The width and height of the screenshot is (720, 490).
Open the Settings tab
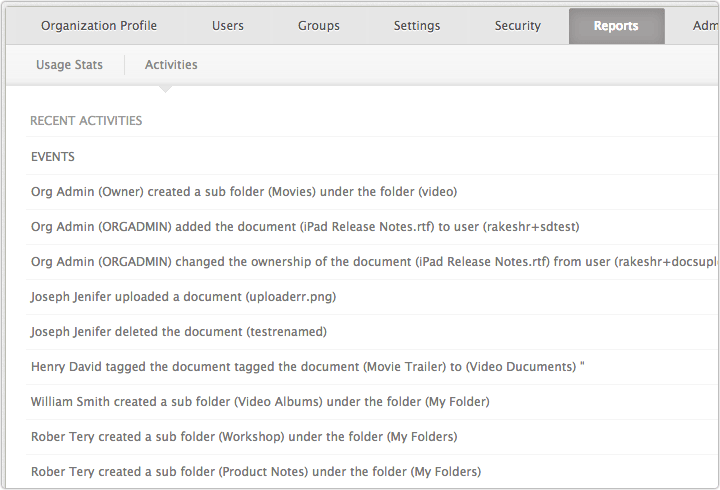[x=417, y=26]
